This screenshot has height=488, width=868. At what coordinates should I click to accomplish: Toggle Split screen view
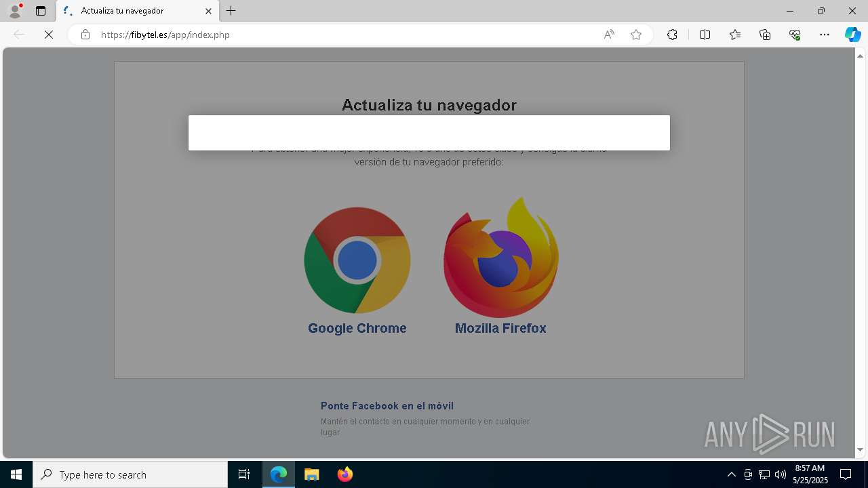click(x=705, y=35)
